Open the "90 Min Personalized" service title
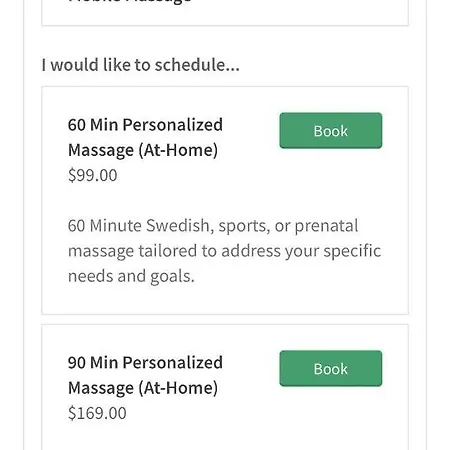450x450 pixels. pyautogui.click(x=145, y=363)
